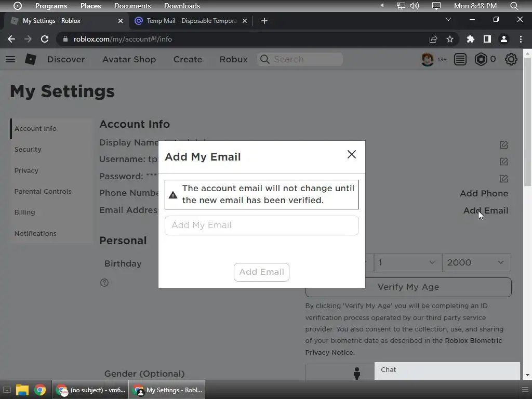This screenshot has width=532, height=399.
Task: Close the My Settings - Roblox tab
Action: coord(121,21)
